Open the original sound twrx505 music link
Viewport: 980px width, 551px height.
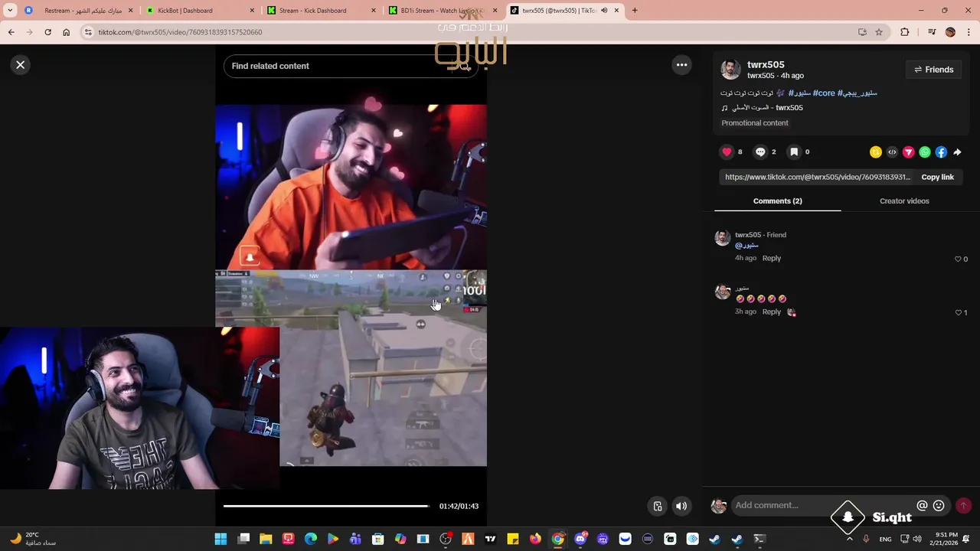tap(762, 108)
